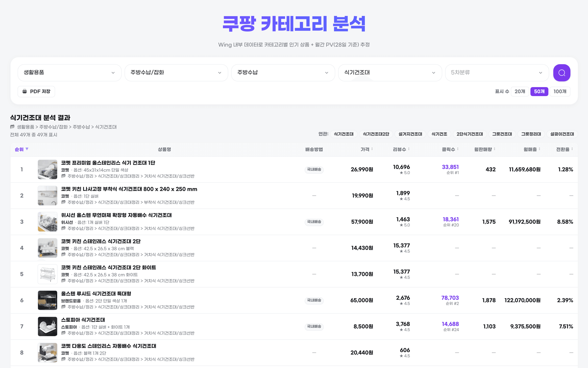
Task: Sort by 클릭수 using its sort arrow
Action: pos(458,149)
